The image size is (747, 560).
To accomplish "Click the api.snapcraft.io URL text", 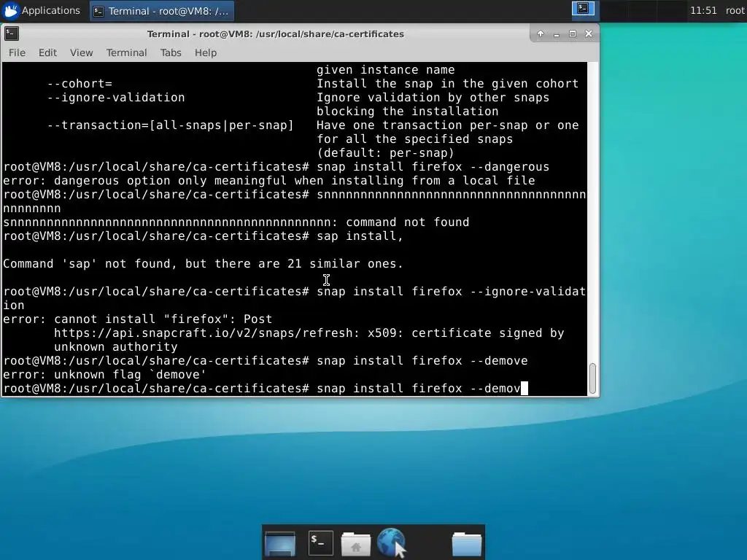I will 206,332.
